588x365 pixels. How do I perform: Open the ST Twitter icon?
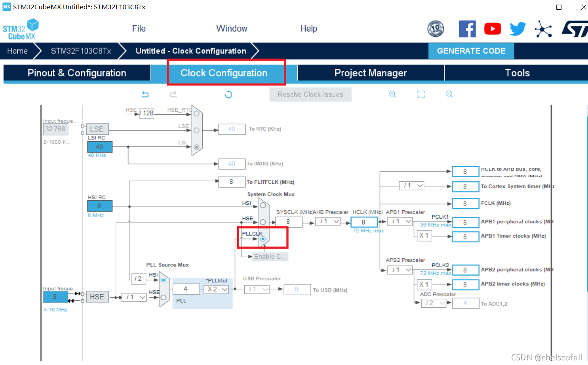click(518, 29)
